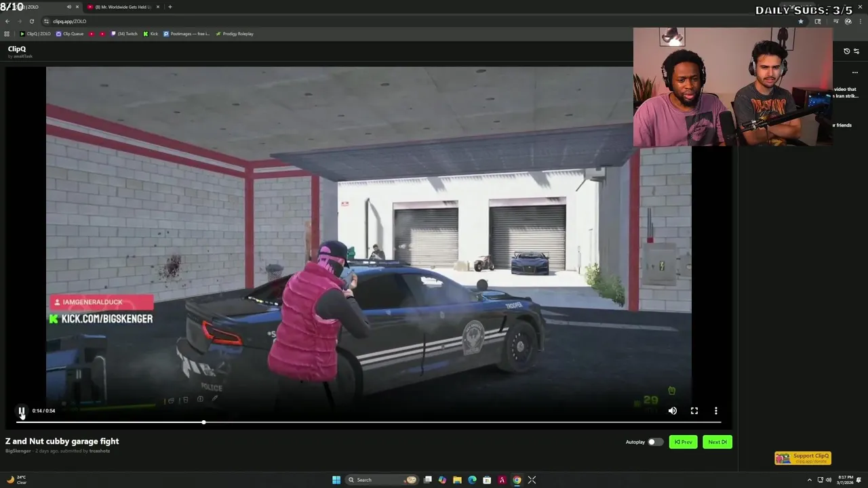Open the media controls icon in toolbar
Viewport: 868px width, 488px height.
click(836, 21)
